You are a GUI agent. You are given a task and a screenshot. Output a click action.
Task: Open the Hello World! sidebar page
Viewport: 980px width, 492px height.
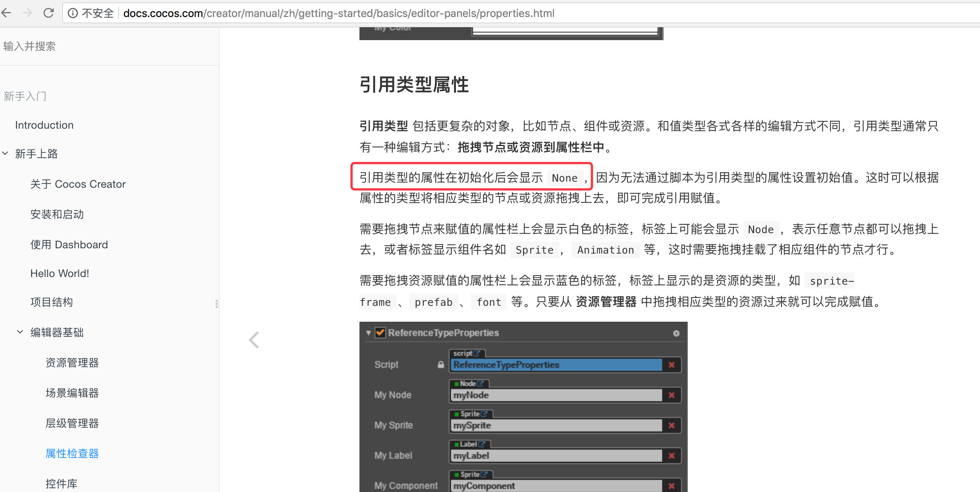tap(59, 273)
